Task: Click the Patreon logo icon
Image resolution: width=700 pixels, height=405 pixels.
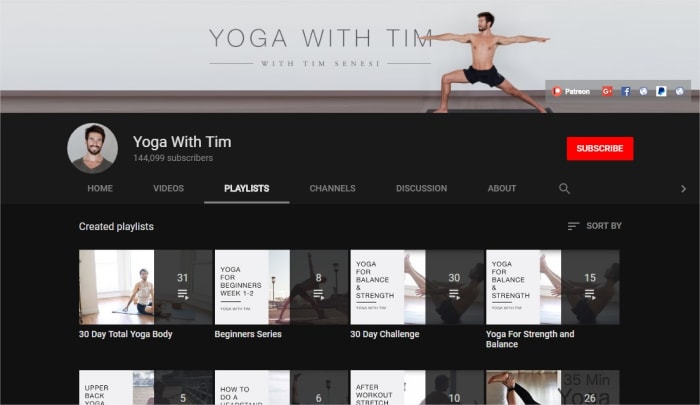Action: tap(557, 92)
